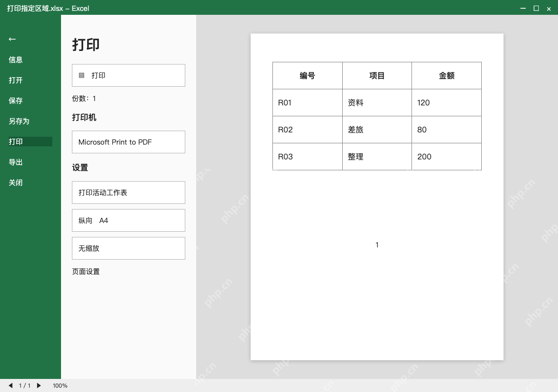Expand the 无缩放 scaling dropdown
Viewport: 558px width, 392px height.
point(129,248)
